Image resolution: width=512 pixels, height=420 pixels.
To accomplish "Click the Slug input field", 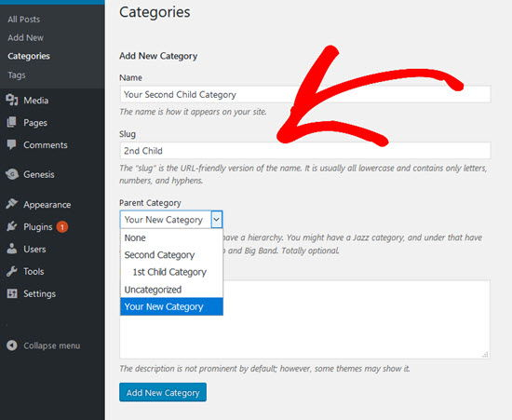I will pyautogui.click(x=305, y=151).
